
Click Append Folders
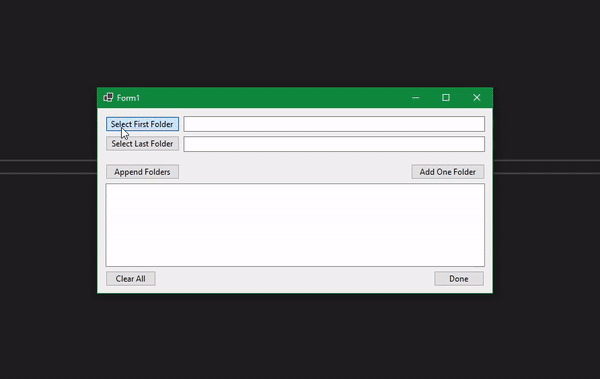click(142, 172)
